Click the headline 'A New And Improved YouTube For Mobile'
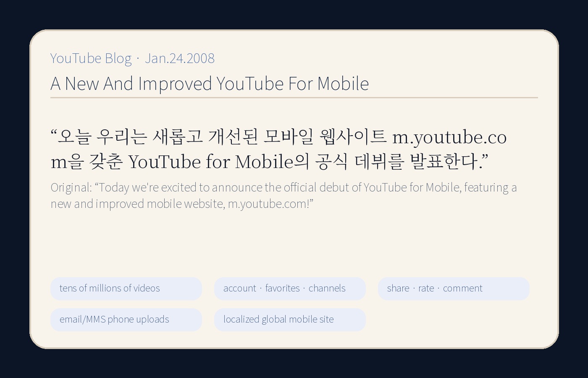The width and height of the screenshot is (588, 378). 210,83
